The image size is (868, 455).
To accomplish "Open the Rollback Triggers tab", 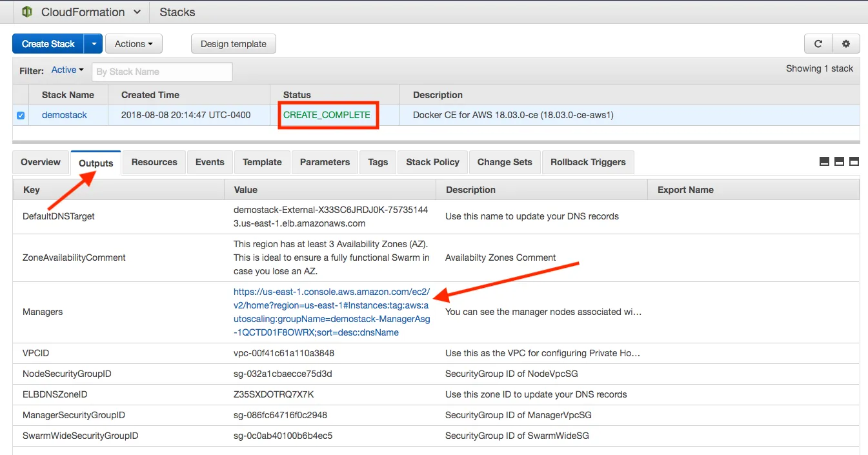I will click(x=588, y=162).
